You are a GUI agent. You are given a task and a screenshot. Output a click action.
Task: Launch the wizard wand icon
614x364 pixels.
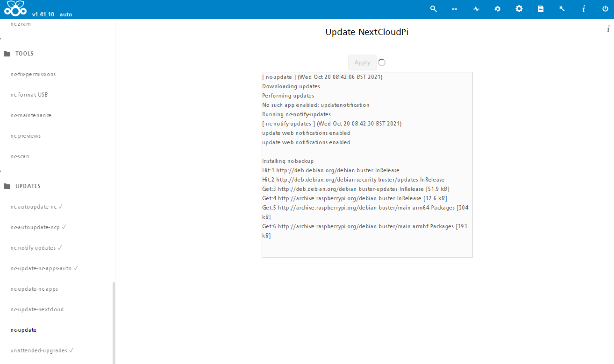(x=562, y=9)
